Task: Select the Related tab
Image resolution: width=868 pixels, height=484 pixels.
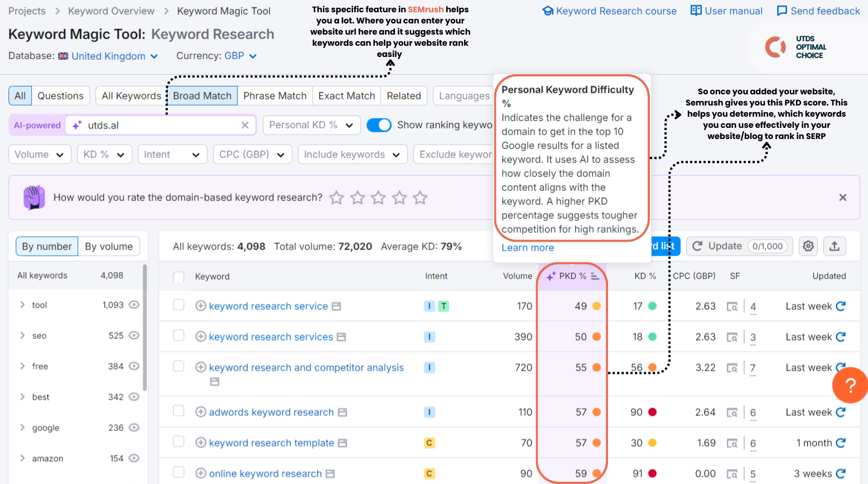Action: (x=404, y=95)
